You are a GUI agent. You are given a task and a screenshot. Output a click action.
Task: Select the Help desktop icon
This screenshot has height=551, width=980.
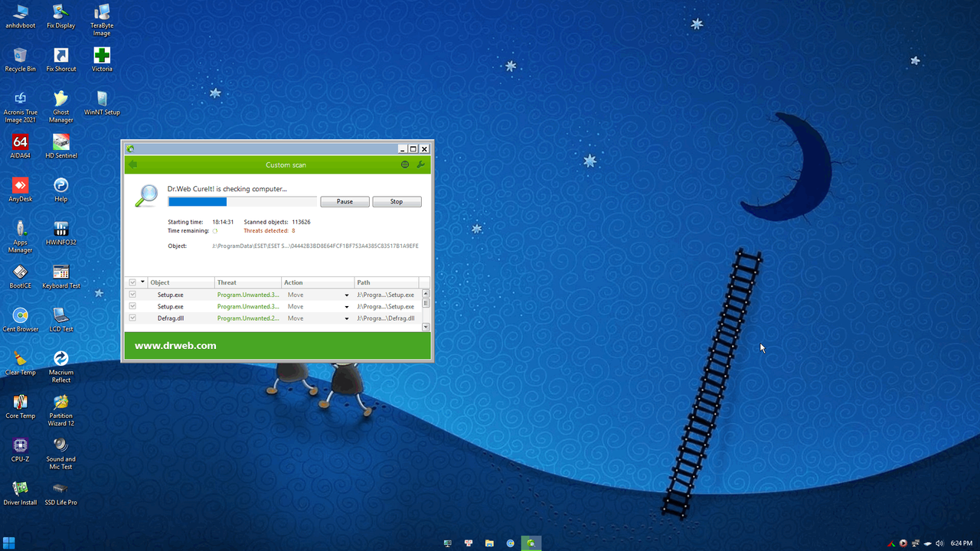point(61,190)
